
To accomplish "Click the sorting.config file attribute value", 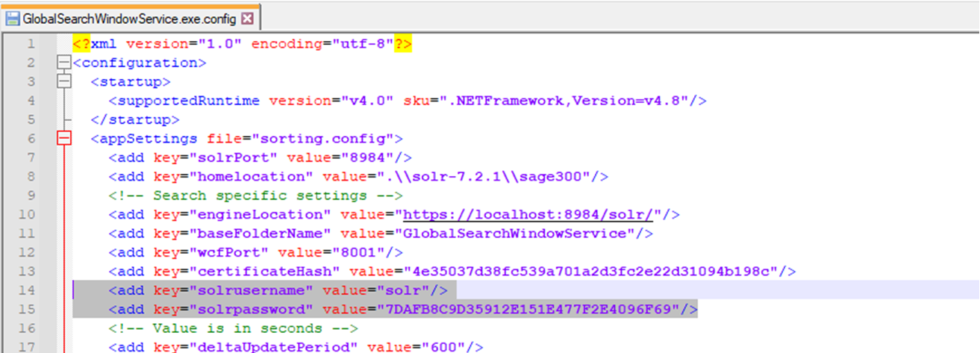I will coord(322,138).
